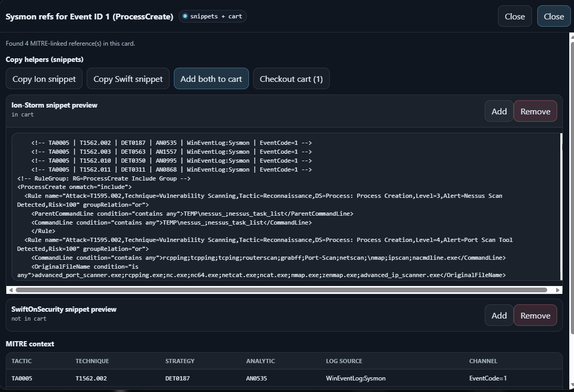
Task: Open Checkout cart (1)
Action: 291,79
